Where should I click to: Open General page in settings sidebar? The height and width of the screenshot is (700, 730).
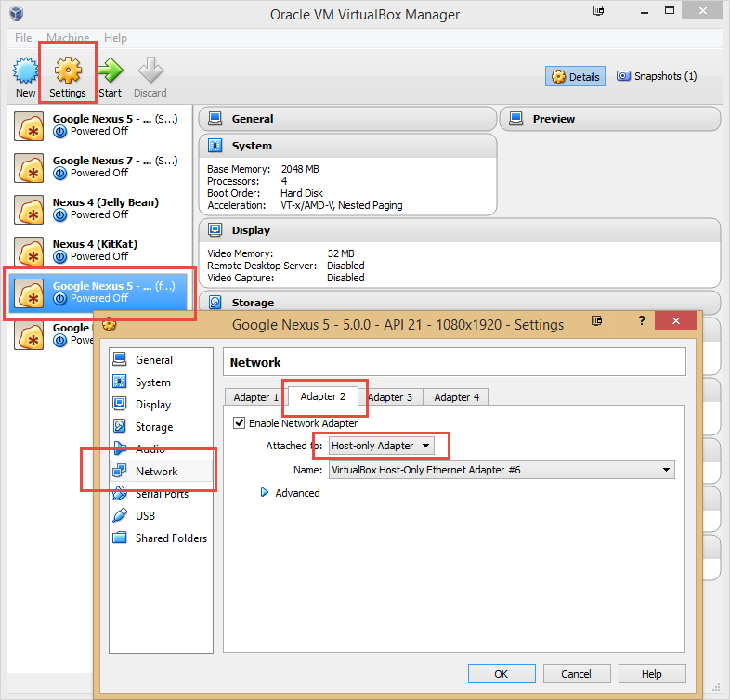click(162, 359)
